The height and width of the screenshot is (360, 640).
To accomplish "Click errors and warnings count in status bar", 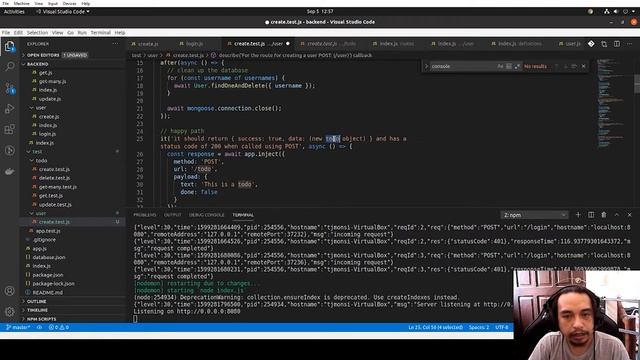I will pos(59,327).
